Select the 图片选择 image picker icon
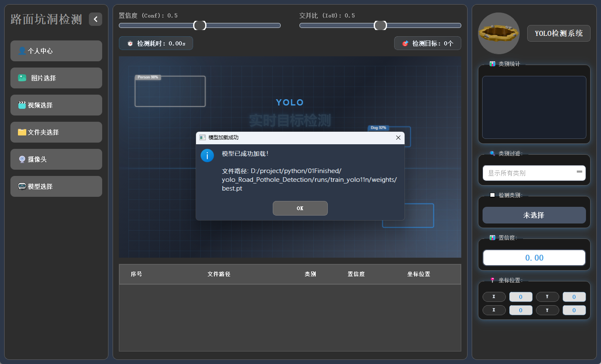Screen dimensions: 601x364 coord(22,78)
